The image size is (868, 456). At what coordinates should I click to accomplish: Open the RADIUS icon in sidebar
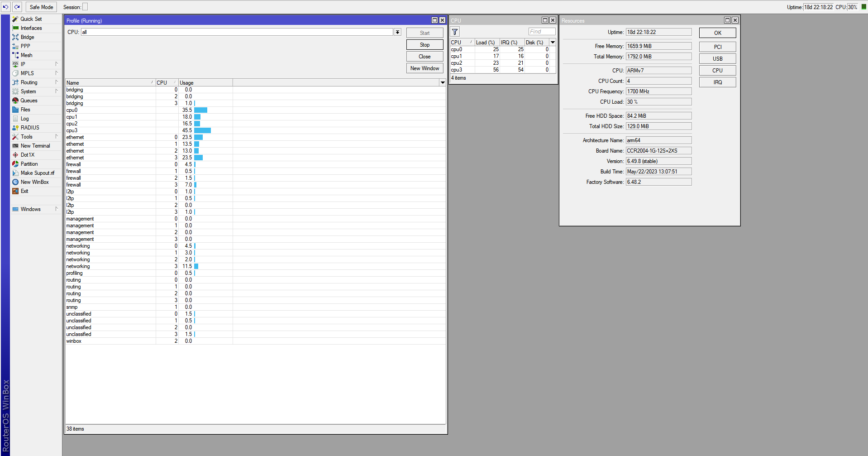tap(15, 128)
